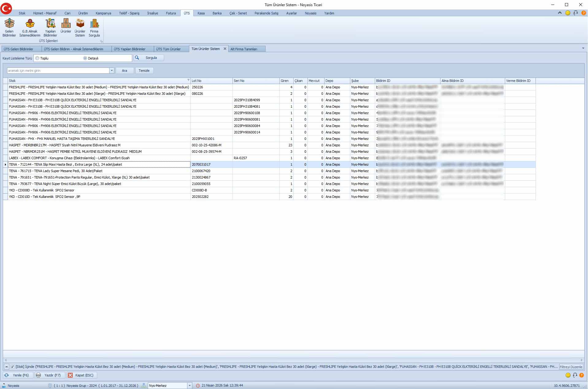
Task: Uncheck the active Stok filter checkbox
Action: click(13, 367)
